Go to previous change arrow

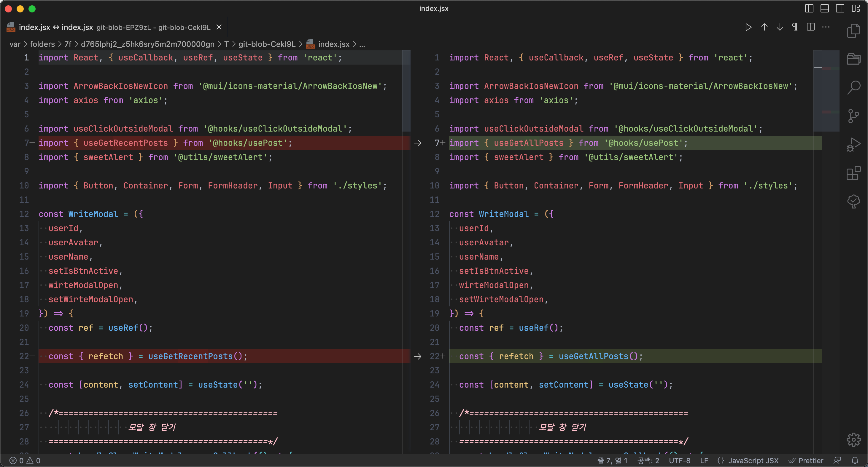tap(764, 27)
